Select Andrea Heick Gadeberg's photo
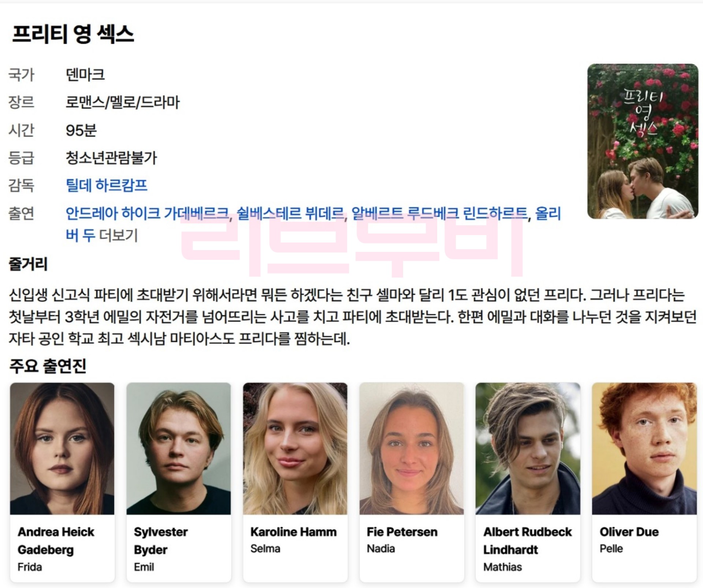This screenshot has height=588, width=703. coord(62,449)
